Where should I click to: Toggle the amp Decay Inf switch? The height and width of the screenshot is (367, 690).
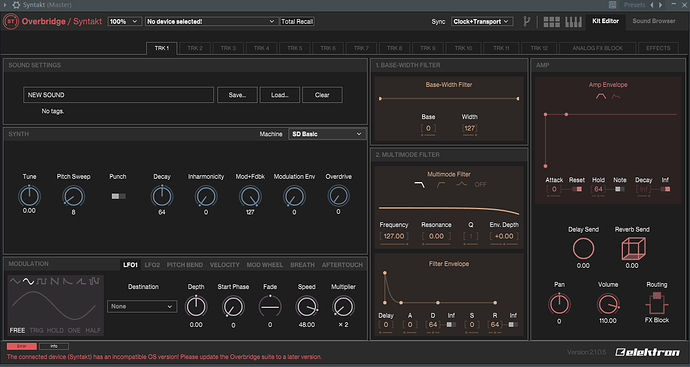(x=665, y=189)
